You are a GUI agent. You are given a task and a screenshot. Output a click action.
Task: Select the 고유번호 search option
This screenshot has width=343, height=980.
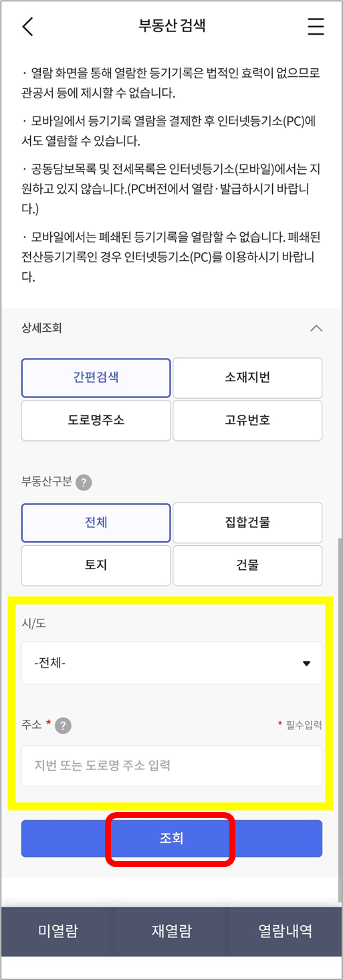[247, 421]
